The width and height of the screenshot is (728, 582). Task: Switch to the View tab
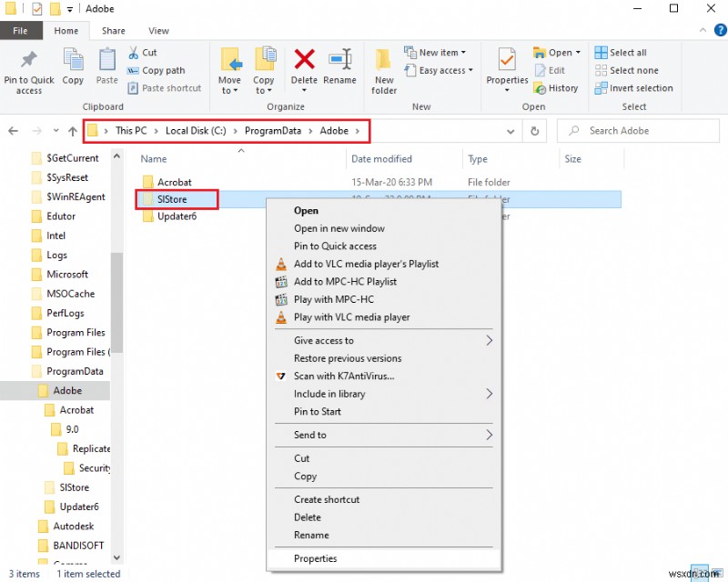(158, 30)
